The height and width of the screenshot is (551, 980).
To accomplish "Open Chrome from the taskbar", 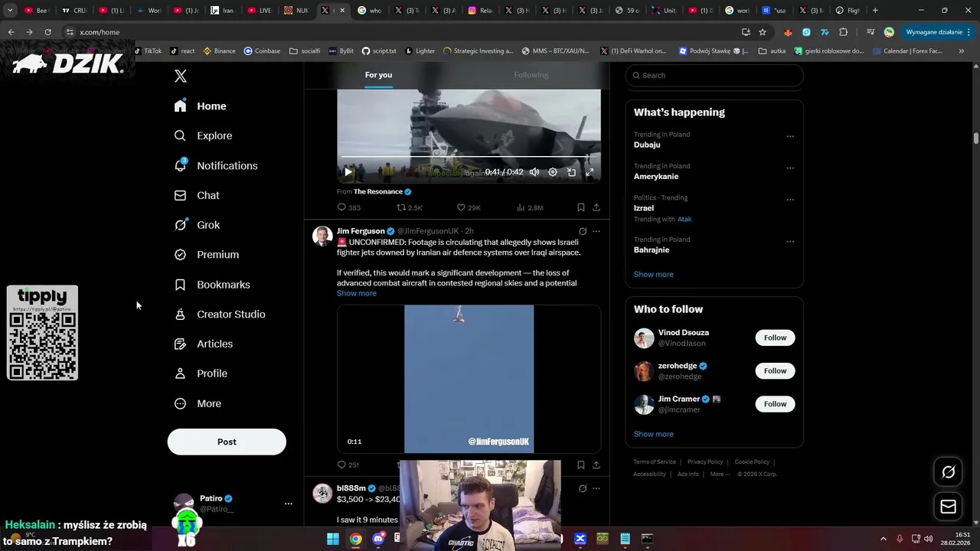I will pos(356,539).
